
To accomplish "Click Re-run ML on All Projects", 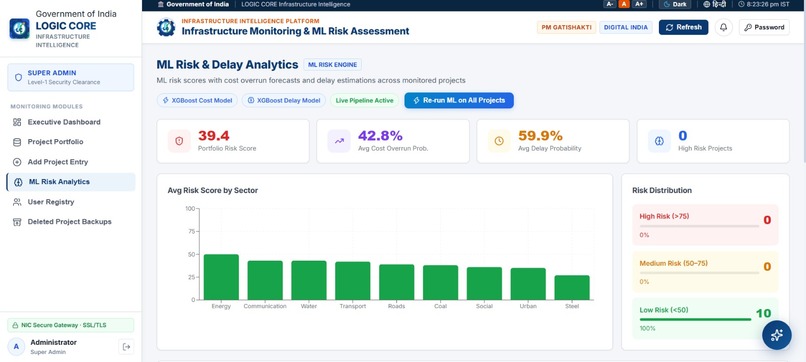I will (459, 100).
